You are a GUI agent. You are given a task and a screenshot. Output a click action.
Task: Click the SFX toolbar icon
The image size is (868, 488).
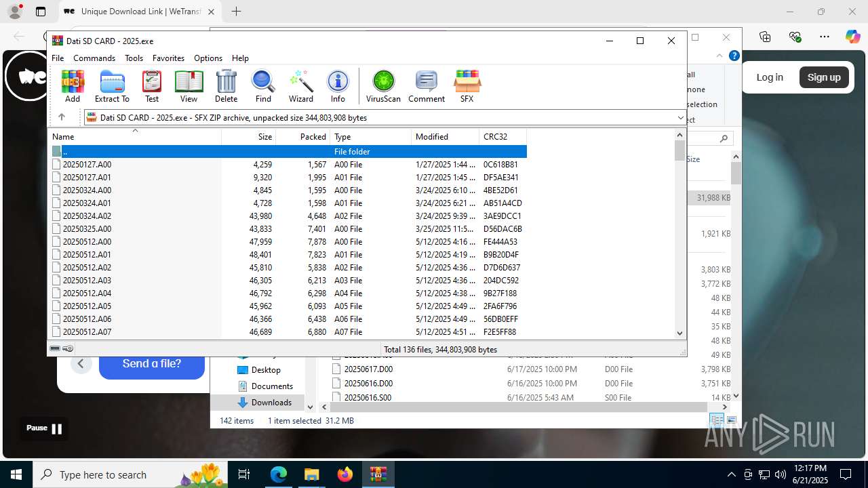tap(467, 86)
